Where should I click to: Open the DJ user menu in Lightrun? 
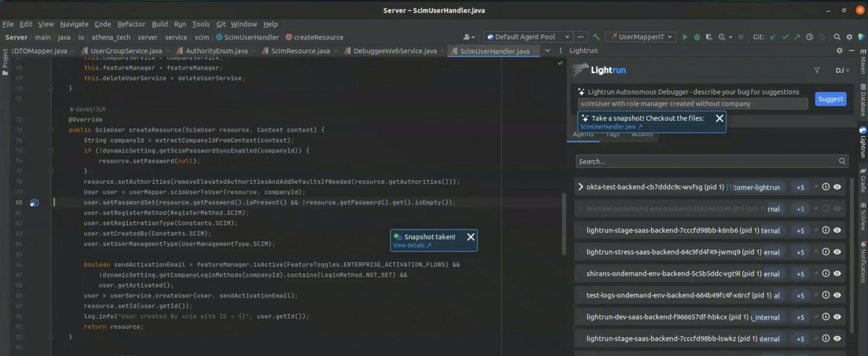(x=842, y=71)
